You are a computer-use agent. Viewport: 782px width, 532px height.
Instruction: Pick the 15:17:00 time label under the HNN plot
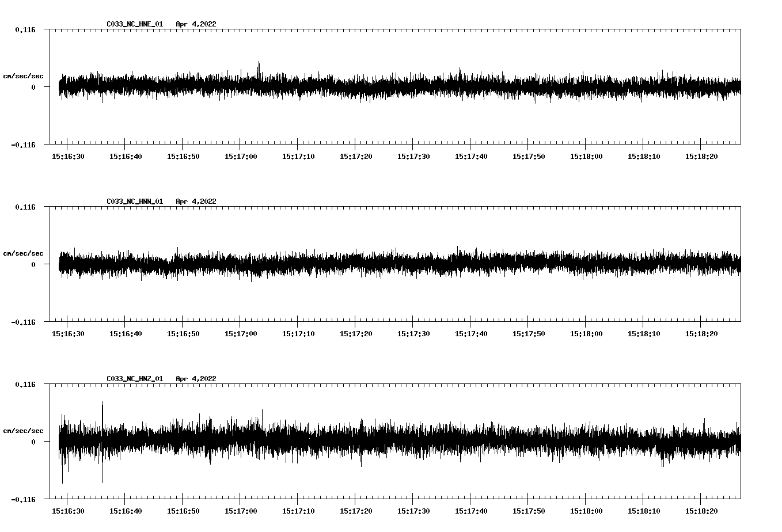(x=241, y=333)
